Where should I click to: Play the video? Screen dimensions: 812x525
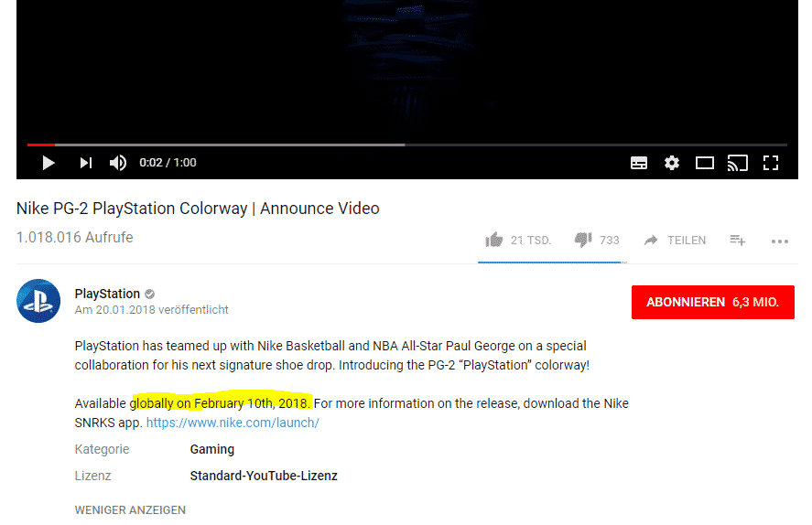click(49, 163)
